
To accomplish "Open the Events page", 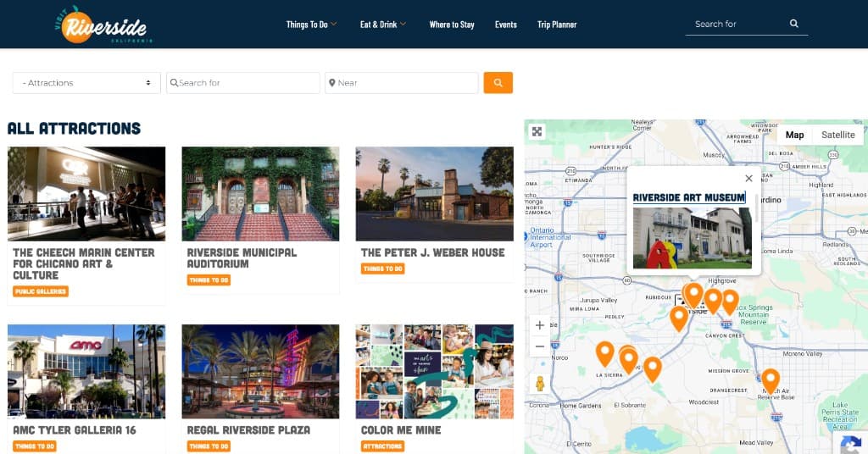I will click(x=505, y=25).
